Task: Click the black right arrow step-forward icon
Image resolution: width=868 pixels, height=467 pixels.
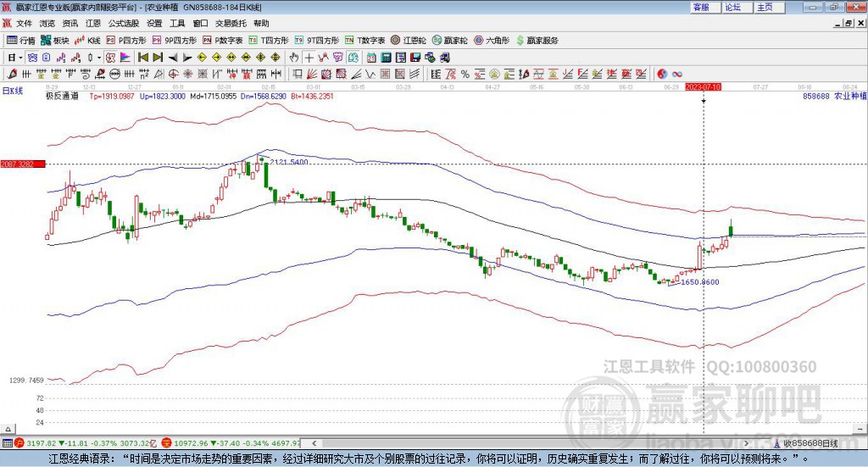Action: coord(187,58)
